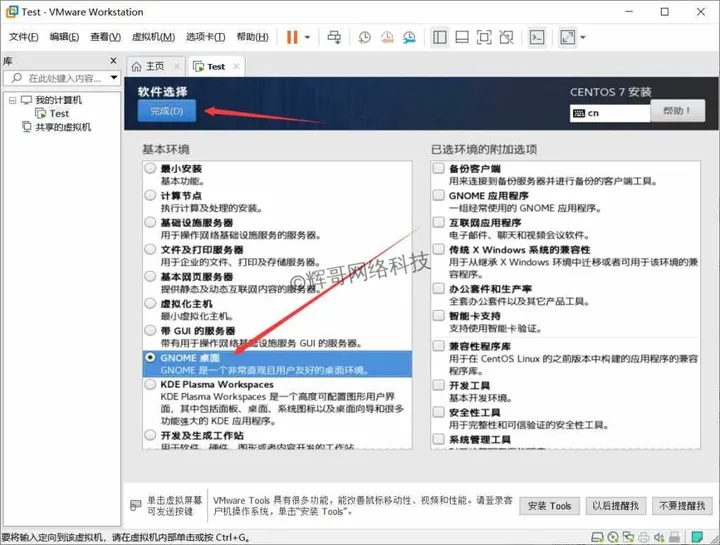Screen dimensions: 720x545
Task: Check the 互联网应用程序 checkbox
Action: point(439,223)
